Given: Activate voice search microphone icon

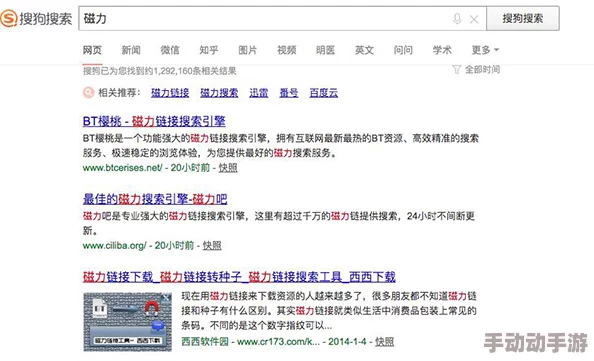Looking at the screenshot, I should (457, 19).
